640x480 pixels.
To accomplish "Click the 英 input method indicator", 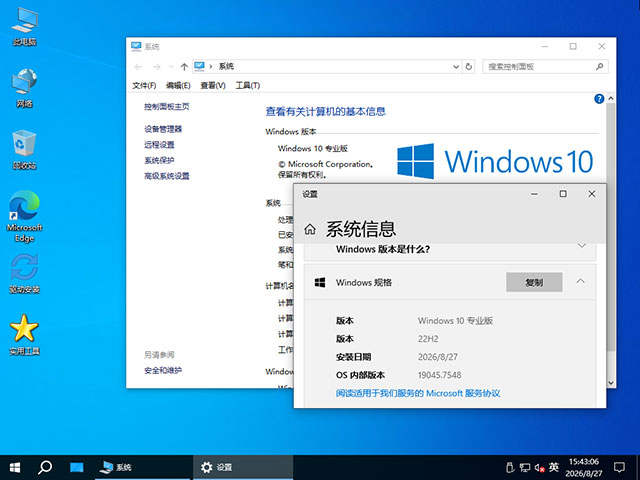I will tap(554, 467).
